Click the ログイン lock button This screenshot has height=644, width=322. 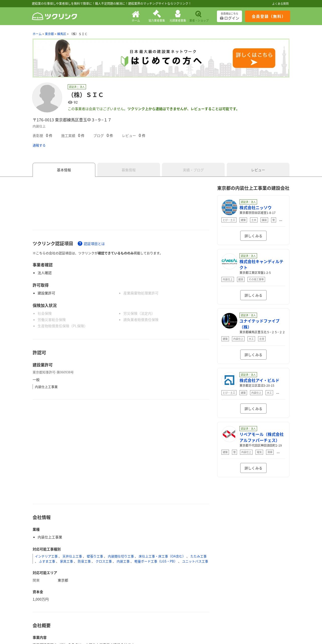[229, 16]
